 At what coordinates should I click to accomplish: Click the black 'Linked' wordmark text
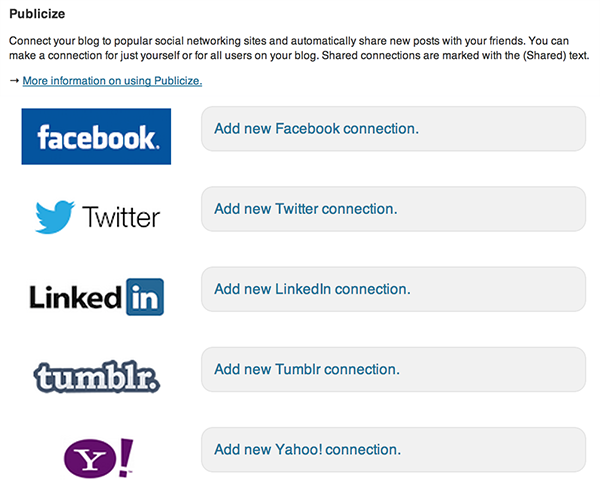pyautogui.click(x=76, y=297)
